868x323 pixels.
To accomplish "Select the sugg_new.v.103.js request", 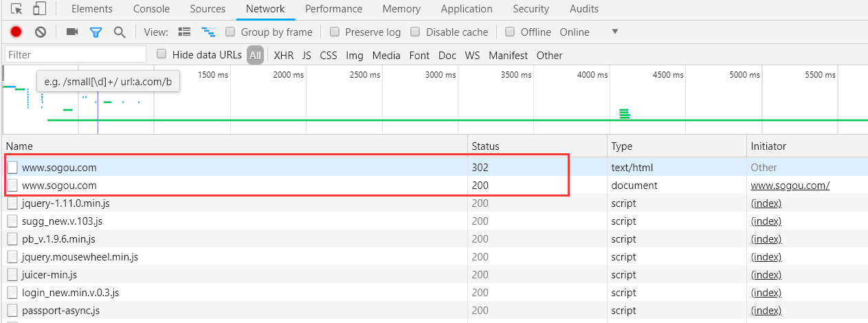I will (x=63, y=221).
